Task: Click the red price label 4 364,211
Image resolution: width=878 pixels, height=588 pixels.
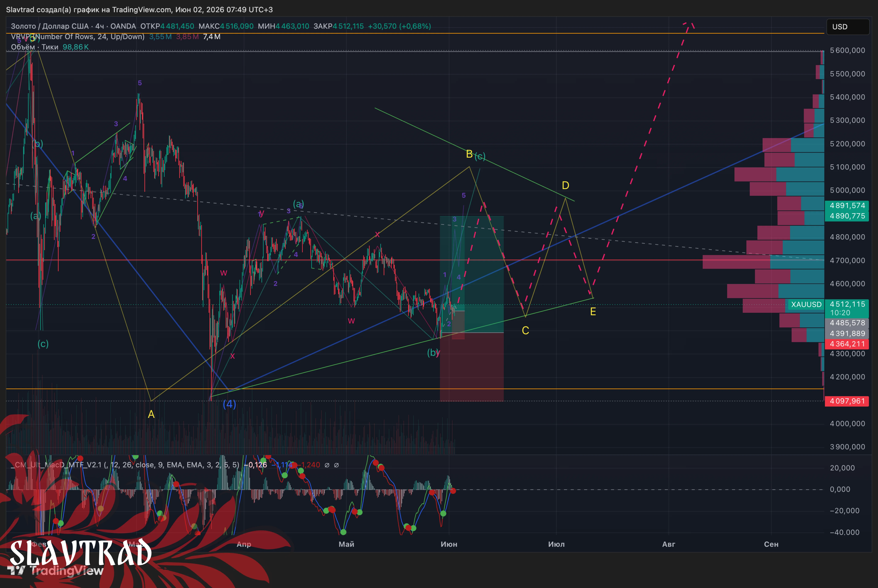Action: click(x=847, y=344)
